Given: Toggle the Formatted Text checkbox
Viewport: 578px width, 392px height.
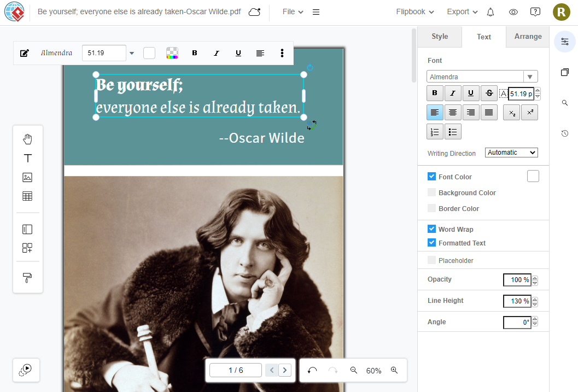Looking at the screenshot, I should click(431, 243).
